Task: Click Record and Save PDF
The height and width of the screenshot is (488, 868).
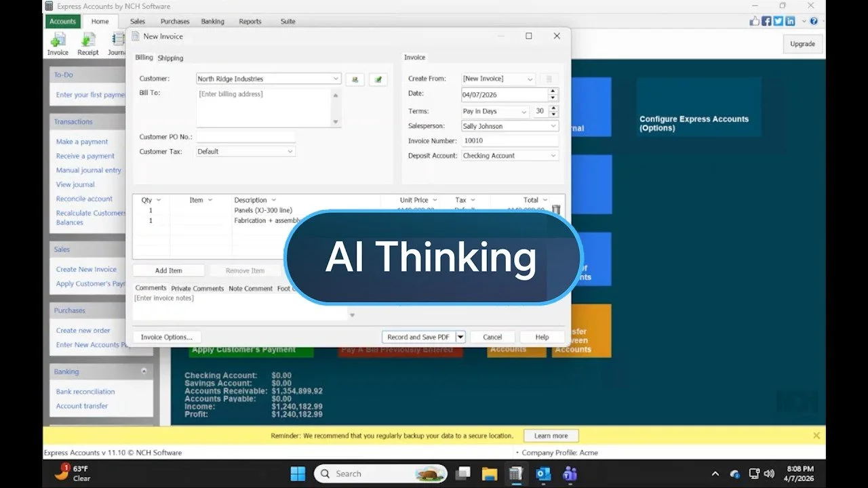Action: point(418,337)
